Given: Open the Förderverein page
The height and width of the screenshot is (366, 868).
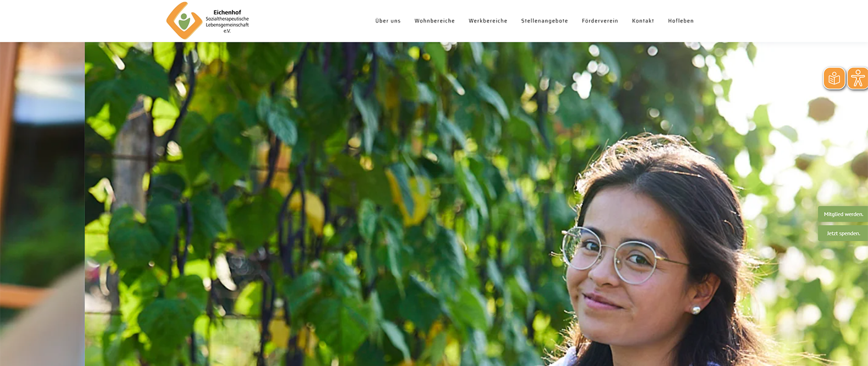Looking at the screenshot, I should tap(600, 21).
